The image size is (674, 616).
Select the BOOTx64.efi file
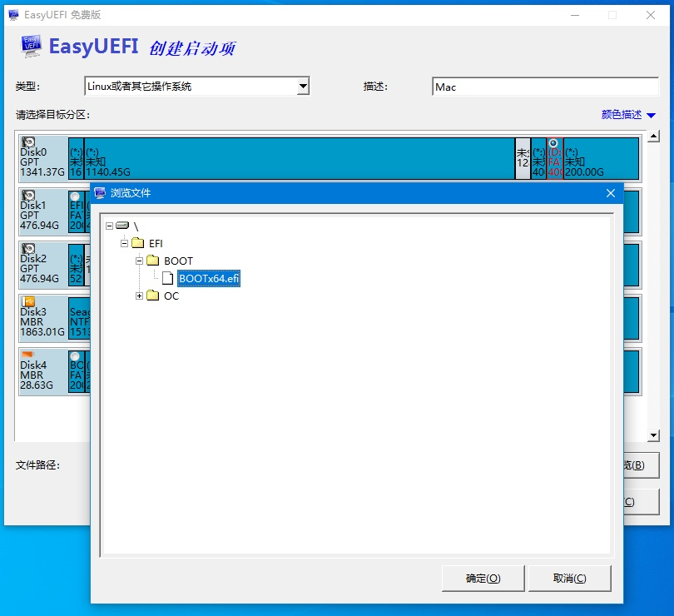(x=209, y=278)
